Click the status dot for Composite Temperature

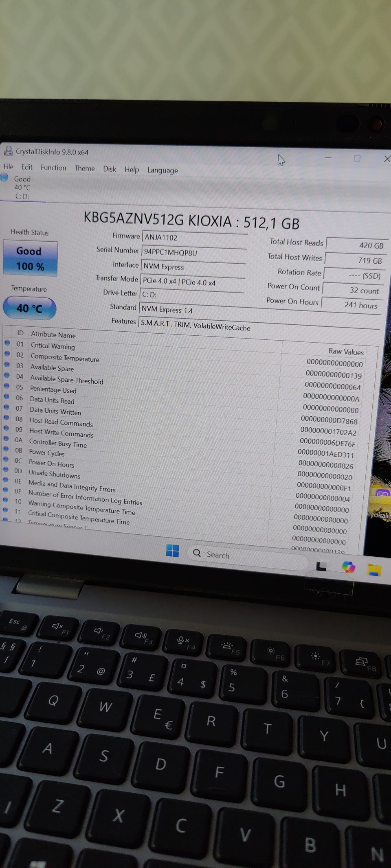click(x=7, y=354)
